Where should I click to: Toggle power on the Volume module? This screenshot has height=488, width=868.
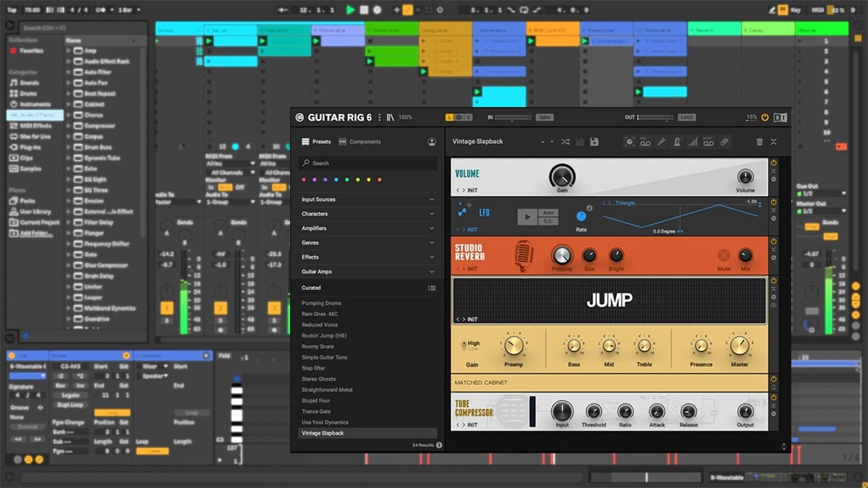(x=773, y=163)
